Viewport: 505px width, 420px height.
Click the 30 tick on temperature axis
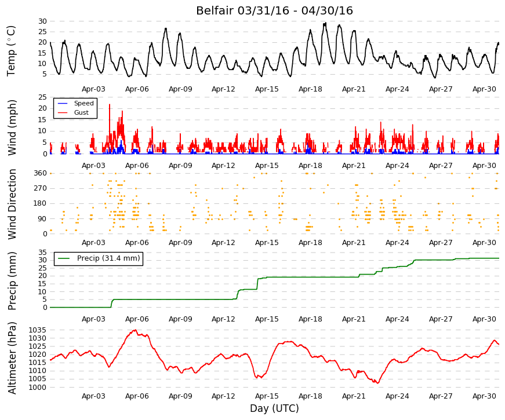pyautogui.click(x=42, y=21)
